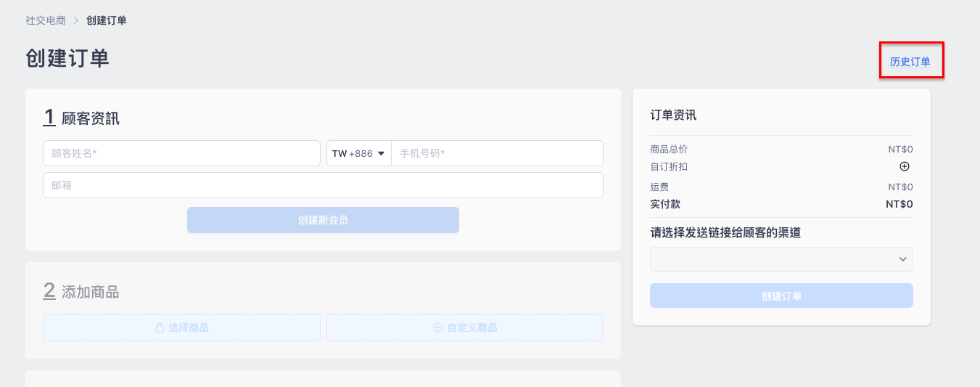980x387 pixels.
Task: Click the 订单资讯 heading
Action: (x=673, y=115)
